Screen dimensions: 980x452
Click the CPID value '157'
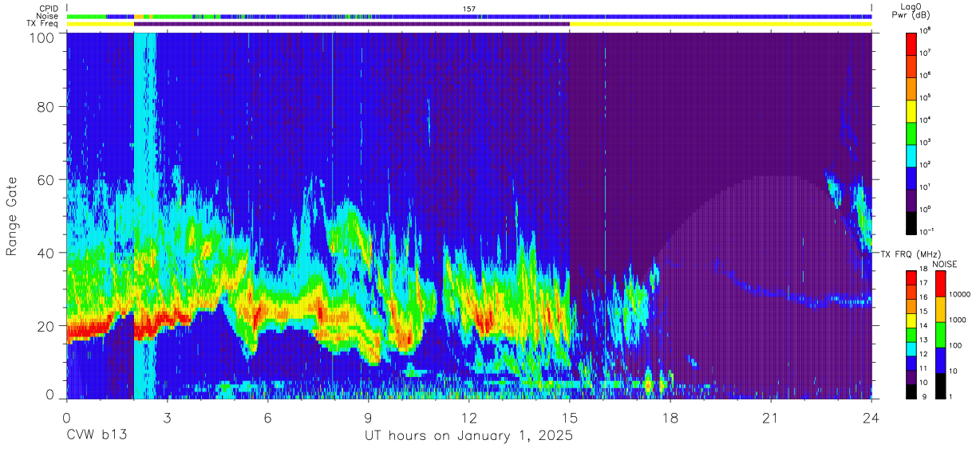click(x=469, y=9)
